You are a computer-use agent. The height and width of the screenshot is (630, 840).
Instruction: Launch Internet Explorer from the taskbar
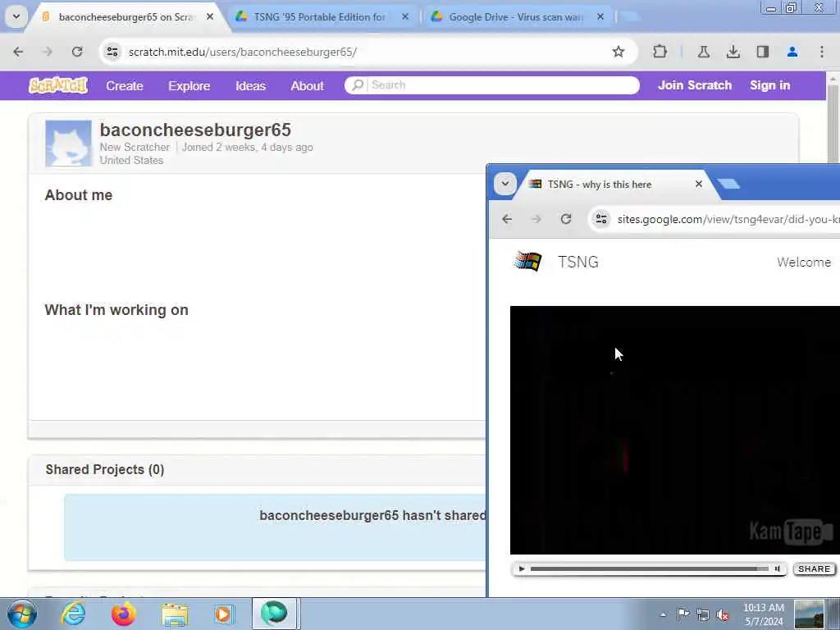click(73, 614)
